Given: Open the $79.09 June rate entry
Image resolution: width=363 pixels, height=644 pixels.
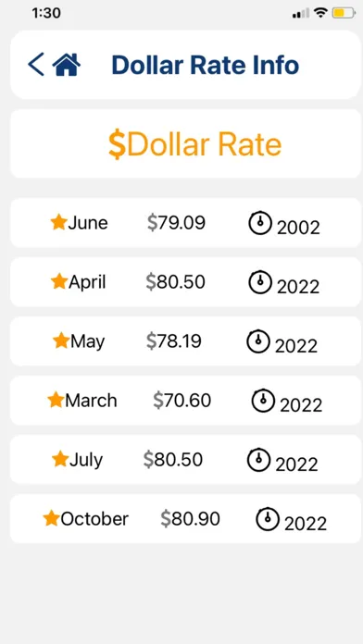Looking at the screenshot, I should coord(176,223).
